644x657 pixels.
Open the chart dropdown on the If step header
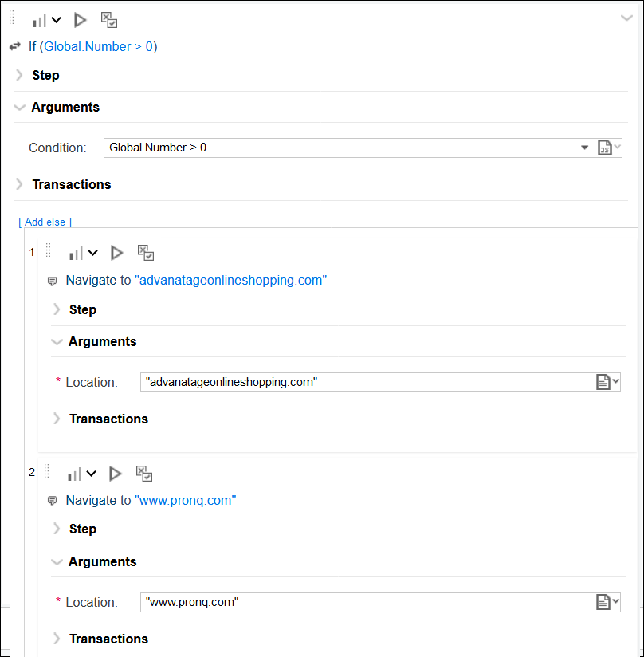(x=56, y=20)
